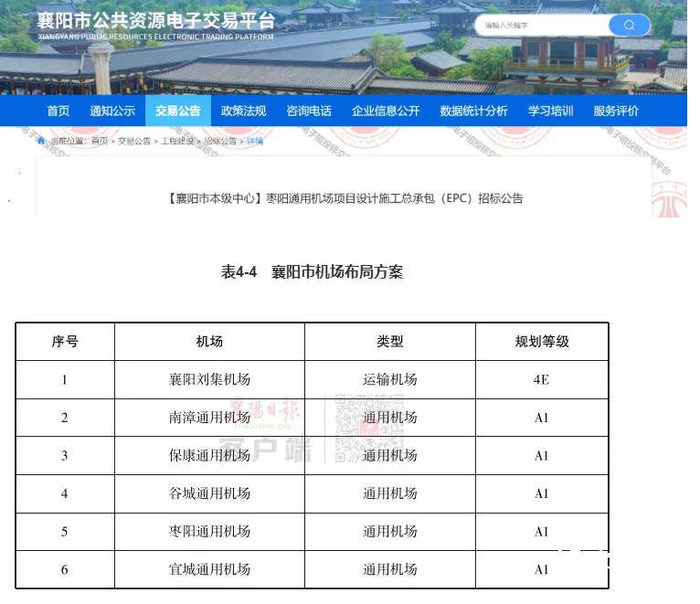Viewport: 700px width, 604px height.
Task: Select the 交易公告 navigation tab
Action: coord(178,111)
